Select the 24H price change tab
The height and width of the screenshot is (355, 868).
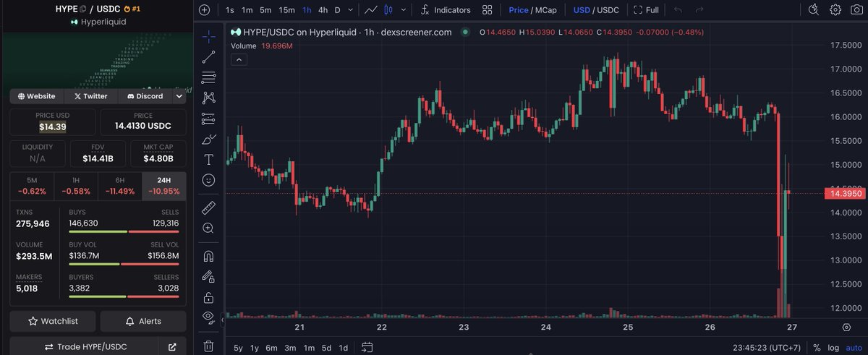pos(163,187)
